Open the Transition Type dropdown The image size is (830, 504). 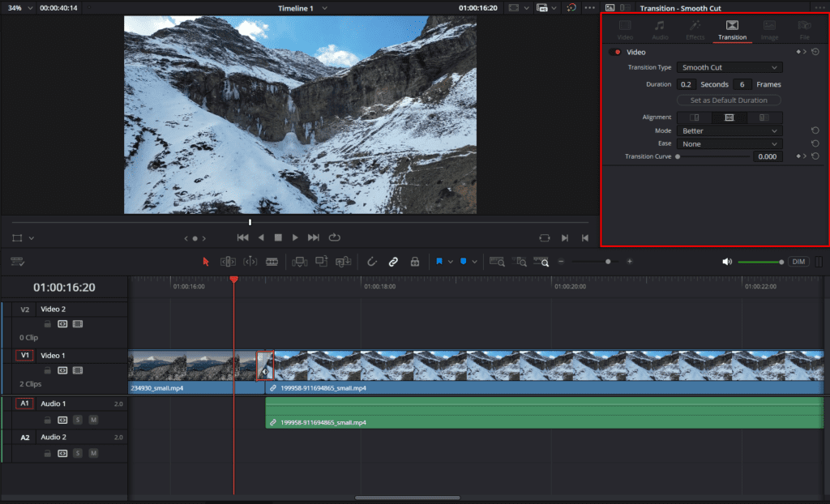729,67
